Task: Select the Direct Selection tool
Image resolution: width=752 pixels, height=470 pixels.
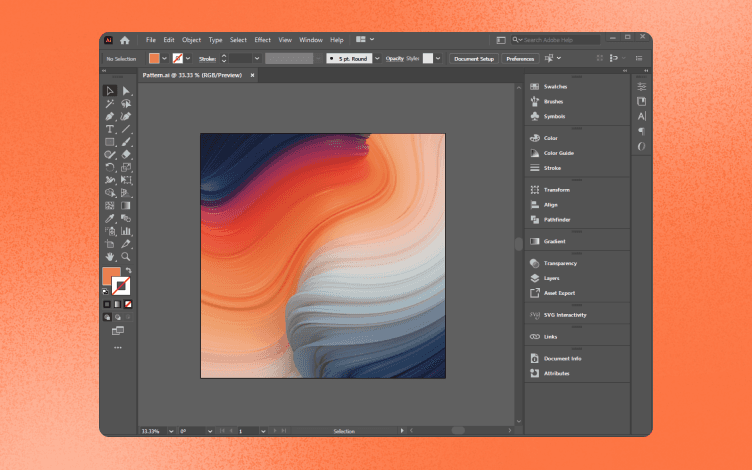Action: pos(126,91)
